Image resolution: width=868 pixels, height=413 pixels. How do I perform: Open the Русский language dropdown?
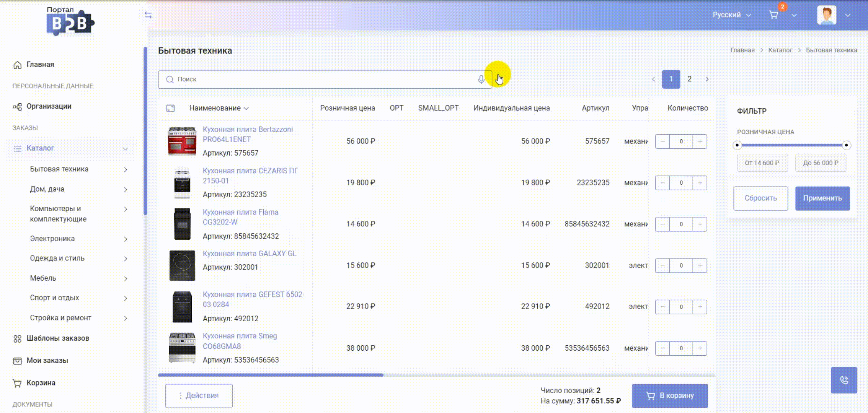731,15
